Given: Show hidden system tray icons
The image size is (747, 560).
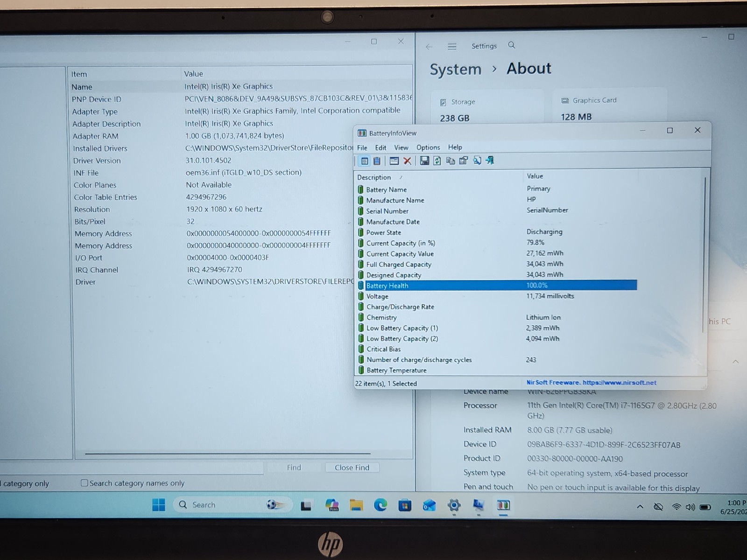Looking at the screenshot, I should click(640, 507).
